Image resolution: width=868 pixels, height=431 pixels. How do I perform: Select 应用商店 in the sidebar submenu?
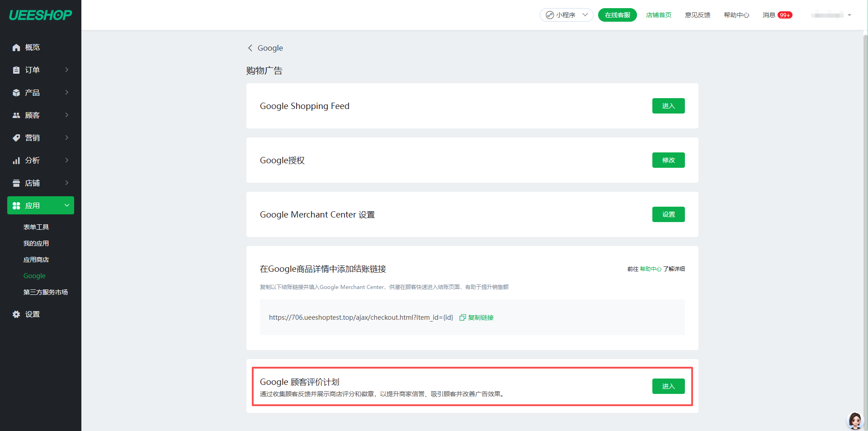pyautogui.click(x=36, y=260)
